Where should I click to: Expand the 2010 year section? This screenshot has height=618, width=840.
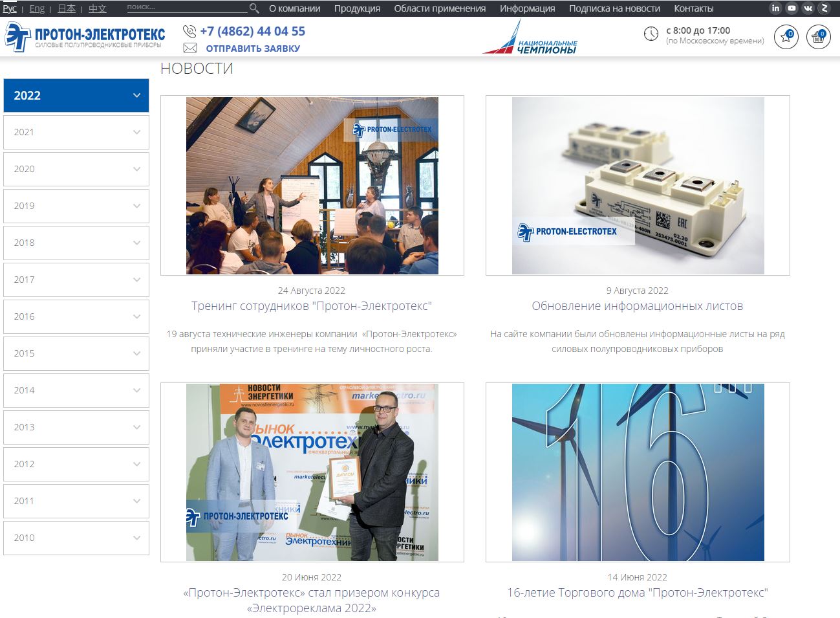click(76, 538)
